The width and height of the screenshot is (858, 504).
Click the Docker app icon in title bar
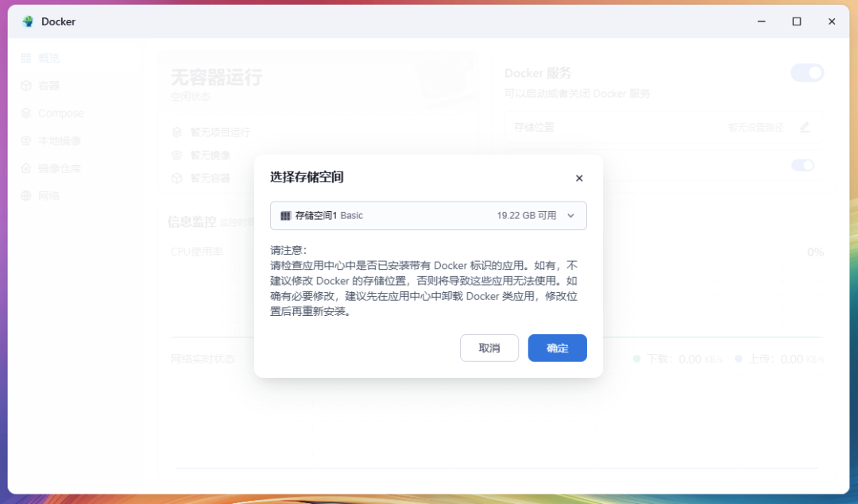(x=27, y=21)
